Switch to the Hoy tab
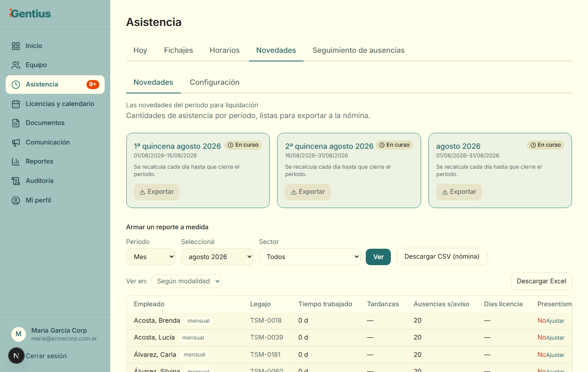 click(x=141, y=50)
